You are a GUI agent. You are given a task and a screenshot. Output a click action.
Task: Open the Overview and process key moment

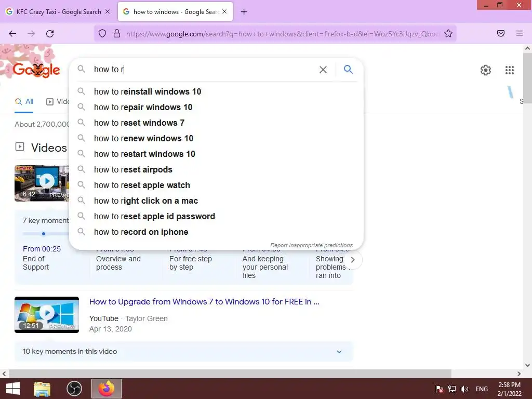(x=118, y=263)
